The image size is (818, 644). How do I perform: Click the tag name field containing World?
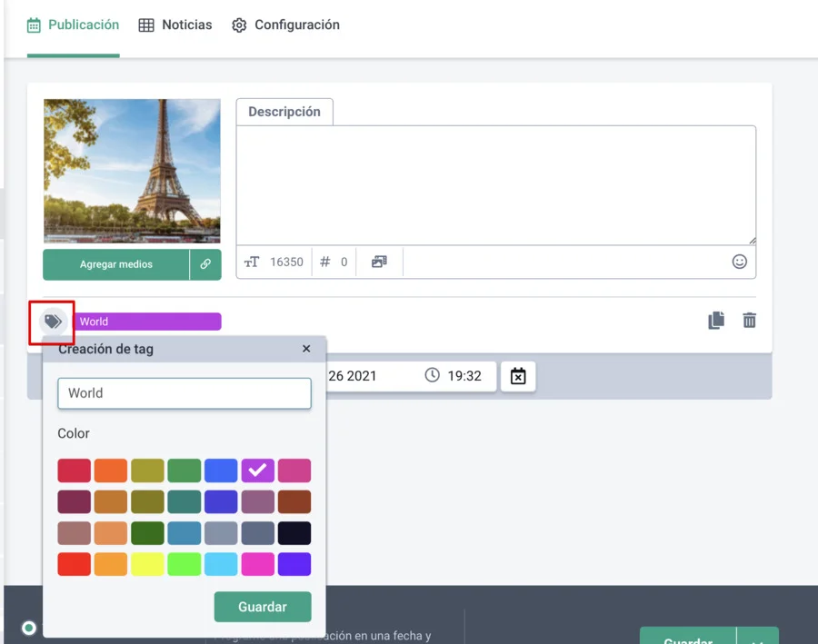185,393
